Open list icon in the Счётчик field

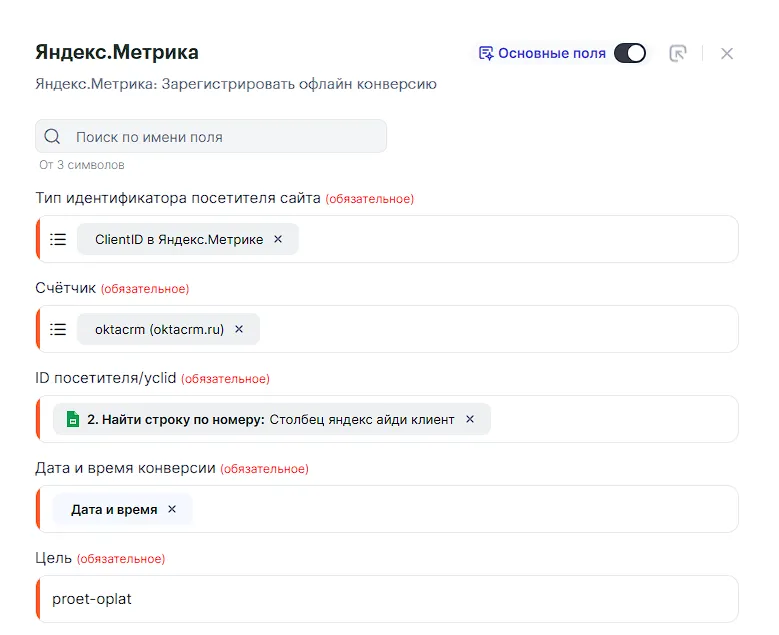point(59,329)
